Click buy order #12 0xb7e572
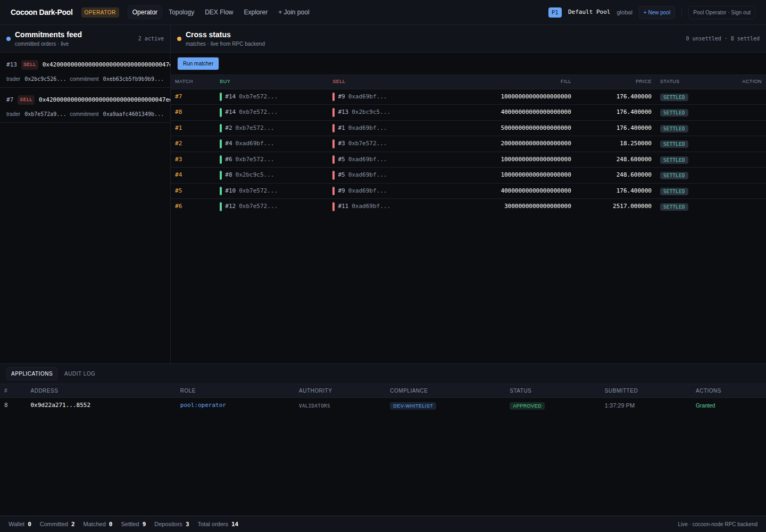Viewport: 766px width, 532px height. coord(248,206)
